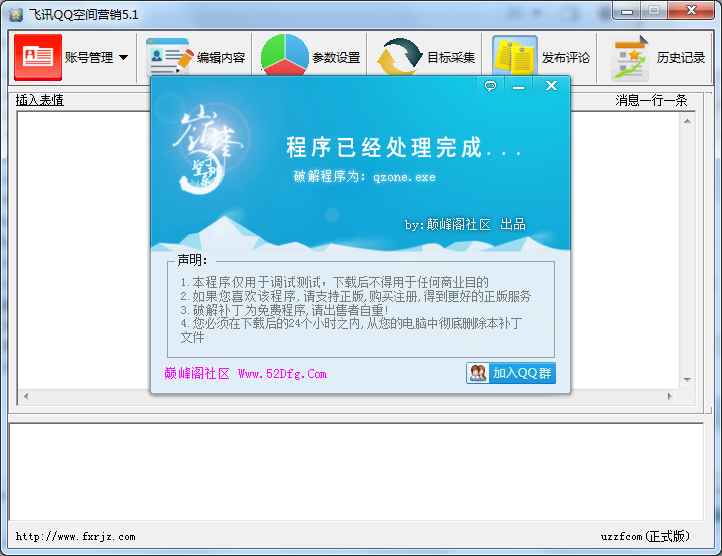Switch to 编辑内容 label
722x556 pixels.
(x=221, y=58)
